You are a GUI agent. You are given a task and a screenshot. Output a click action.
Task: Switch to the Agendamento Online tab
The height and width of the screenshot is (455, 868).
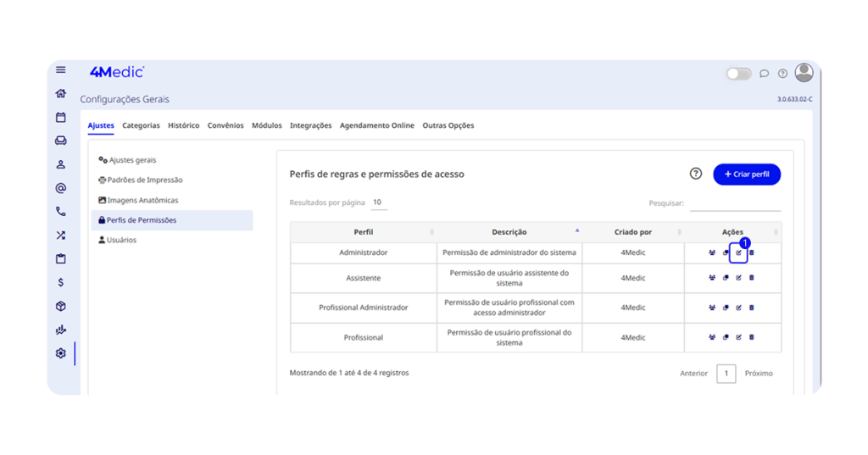[376, 125]
